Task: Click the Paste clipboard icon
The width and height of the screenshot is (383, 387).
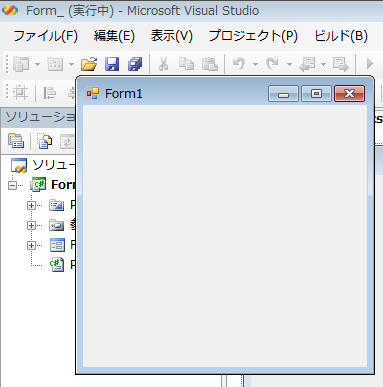Action: (210, 64)
